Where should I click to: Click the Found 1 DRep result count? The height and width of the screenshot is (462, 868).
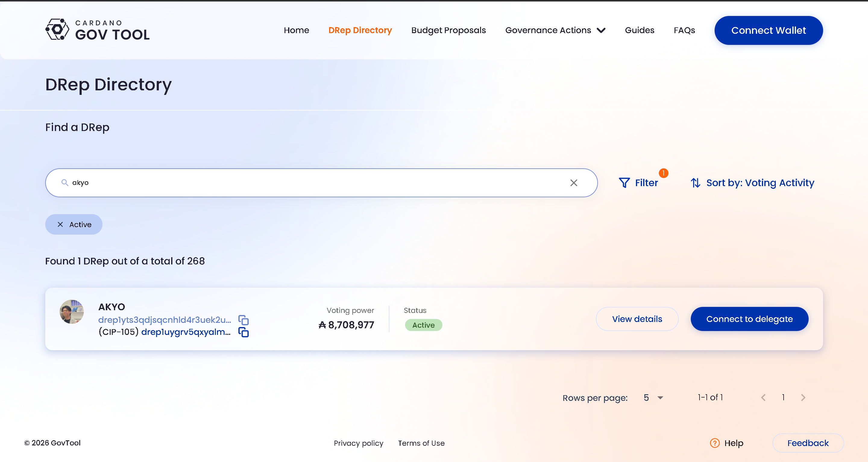[x=125, y=261]
